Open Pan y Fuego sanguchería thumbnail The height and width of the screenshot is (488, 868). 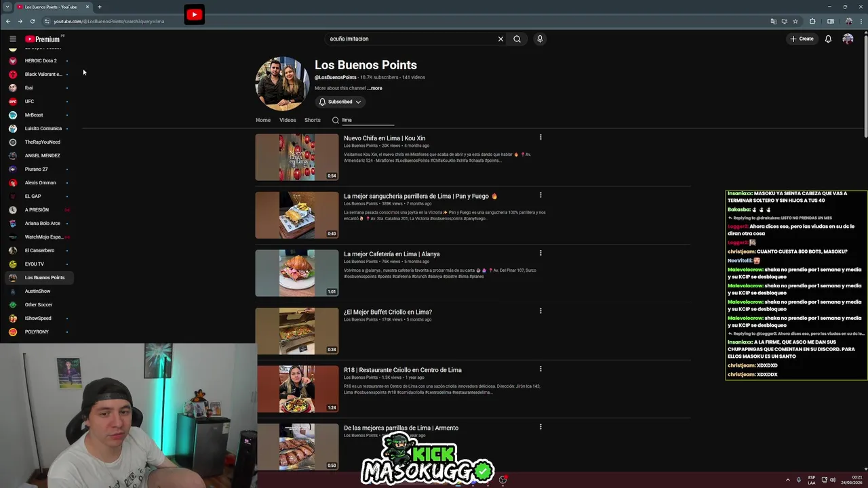point(296,215)
